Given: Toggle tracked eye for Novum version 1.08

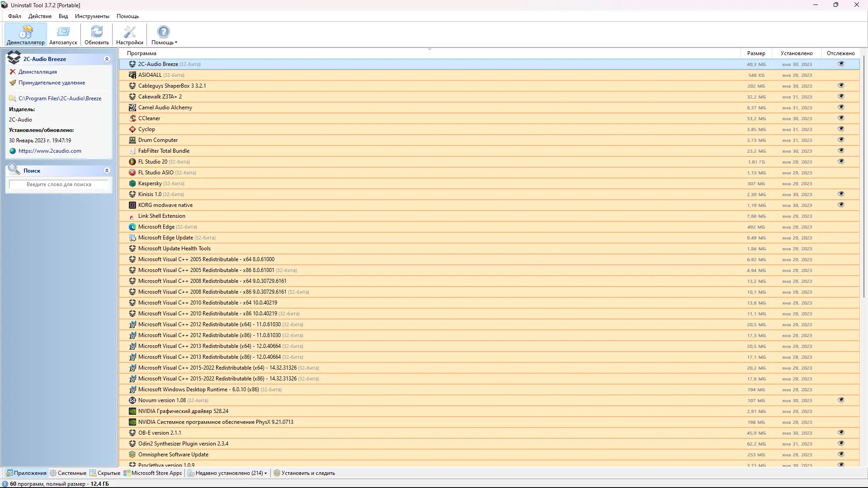Looking at the screenshot, I should click(841, 400).
